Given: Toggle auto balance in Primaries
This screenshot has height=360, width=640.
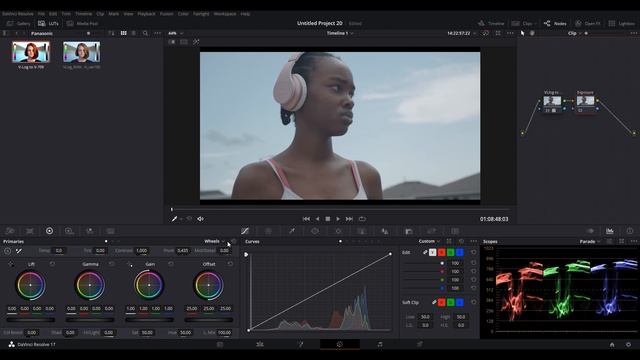Looking at the screenshot, I should (7, 251).
